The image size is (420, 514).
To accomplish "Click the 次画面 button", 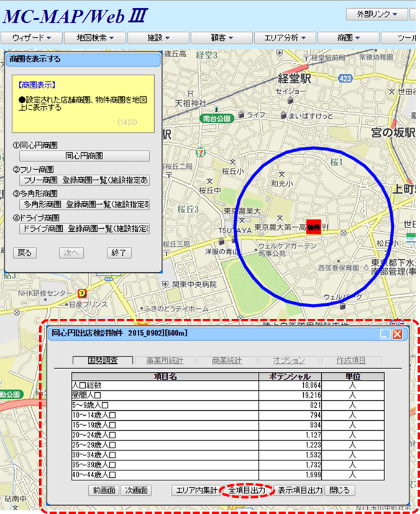I will tap(136, 490).
